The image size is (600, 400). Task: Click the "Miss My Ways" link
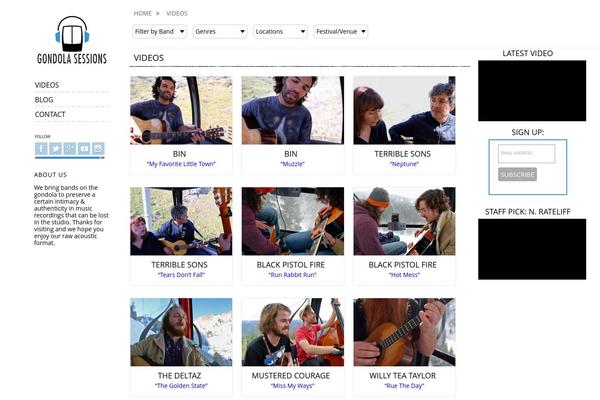coord(292,386)
